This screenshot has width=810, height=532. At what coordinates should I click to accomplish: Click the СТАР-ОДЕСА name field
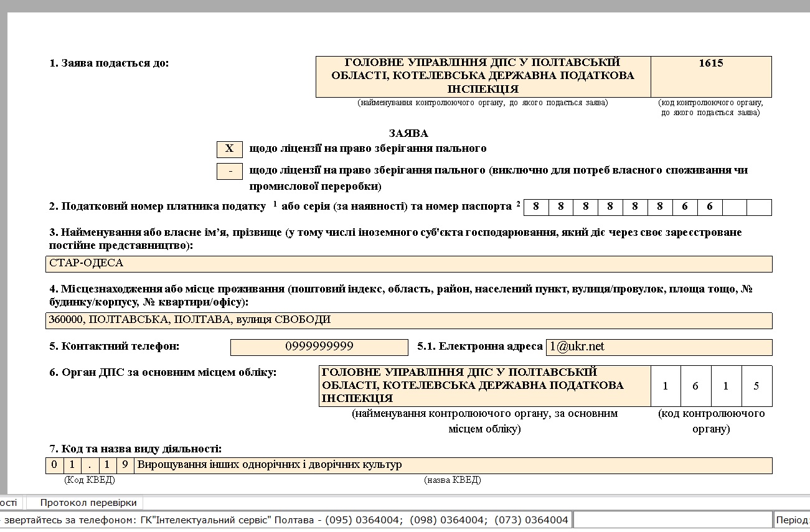(x=408, y=264)
